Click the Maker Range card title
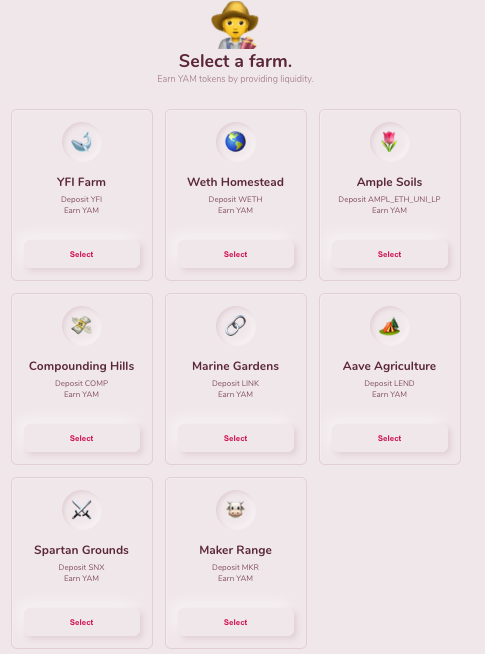 (236, 550)
